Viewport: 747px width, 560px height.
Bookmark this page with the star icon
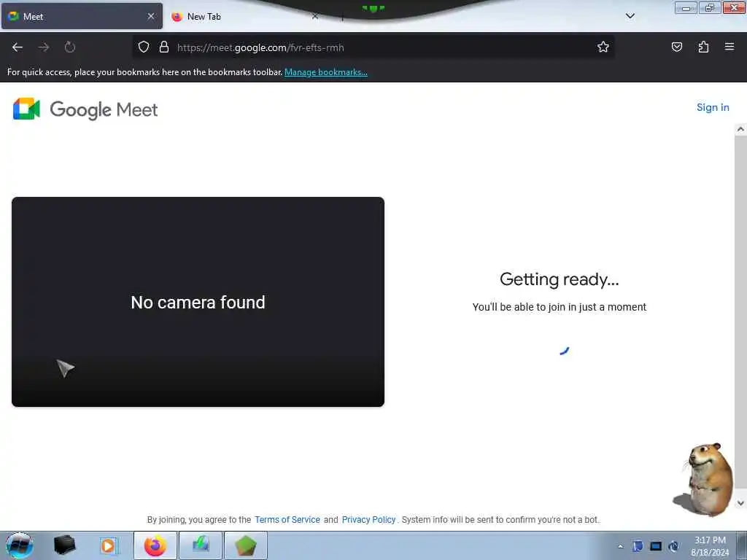603,47
